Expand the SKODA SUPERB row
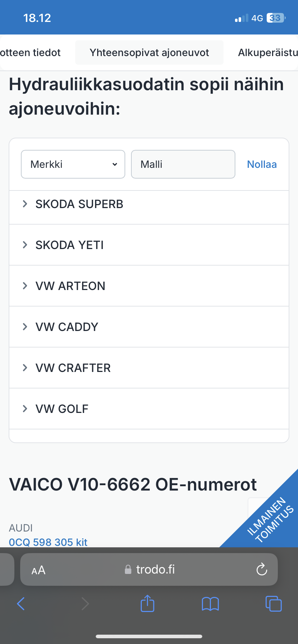 pos(79,204)
